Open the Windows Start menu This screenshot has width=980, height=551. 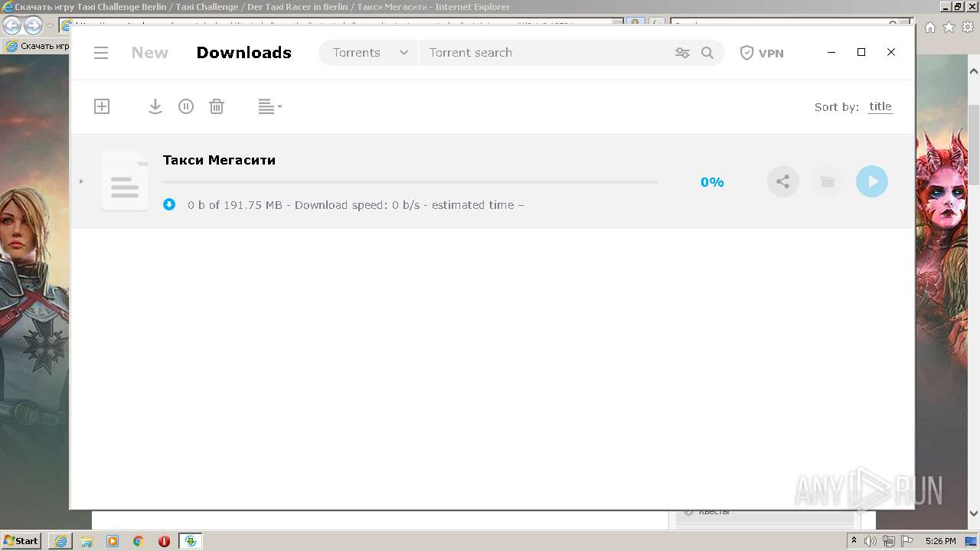click(21, 541)
